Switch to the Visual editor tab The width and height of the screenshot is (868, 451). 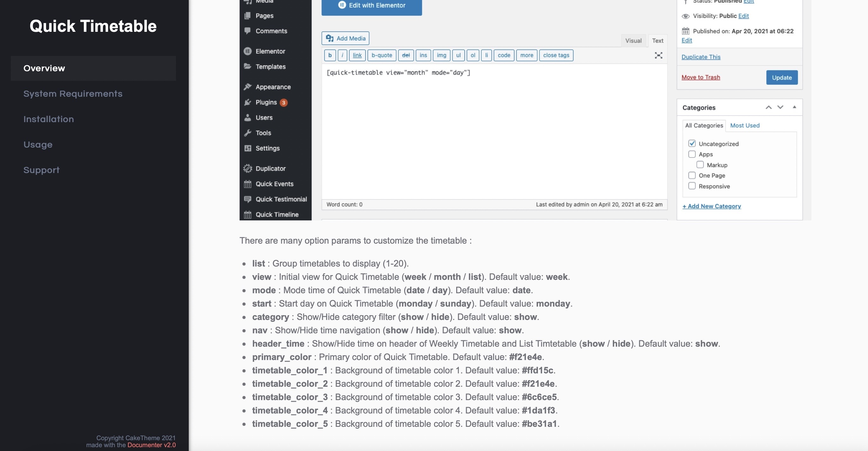[633, 40]
